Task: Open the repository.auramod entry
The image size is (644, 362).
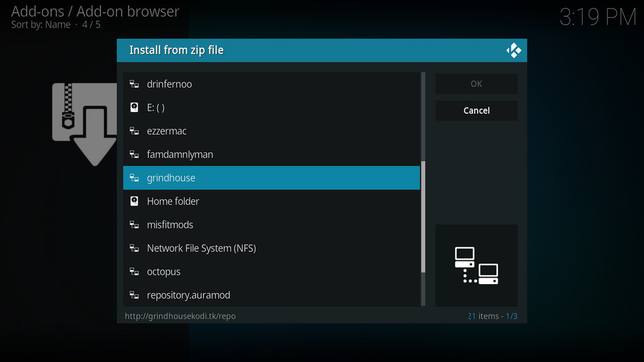Action: click(272, 295)
